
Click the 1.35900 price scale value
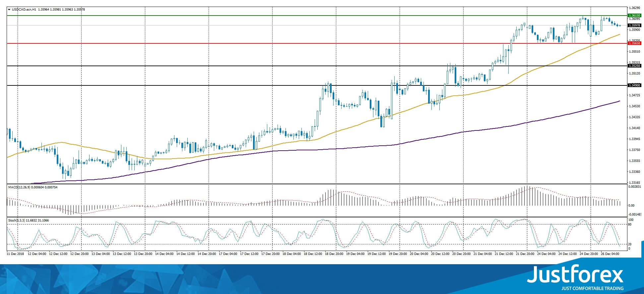tap(634, 30)
